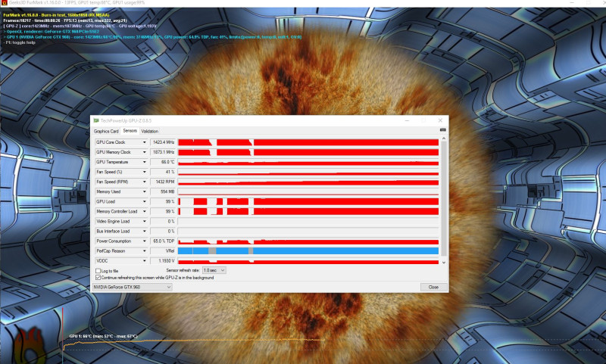This screenshot has width=606, height=364.
Task: Click the Close button in GPU-Z
Action: 433,287
